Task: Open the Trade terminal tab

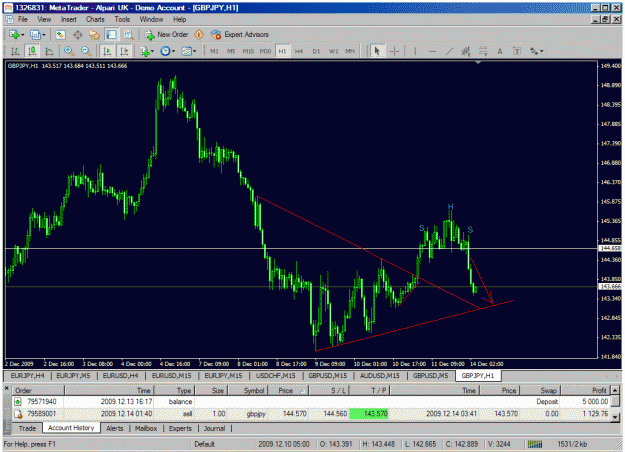Action: [x=28, y=428]
